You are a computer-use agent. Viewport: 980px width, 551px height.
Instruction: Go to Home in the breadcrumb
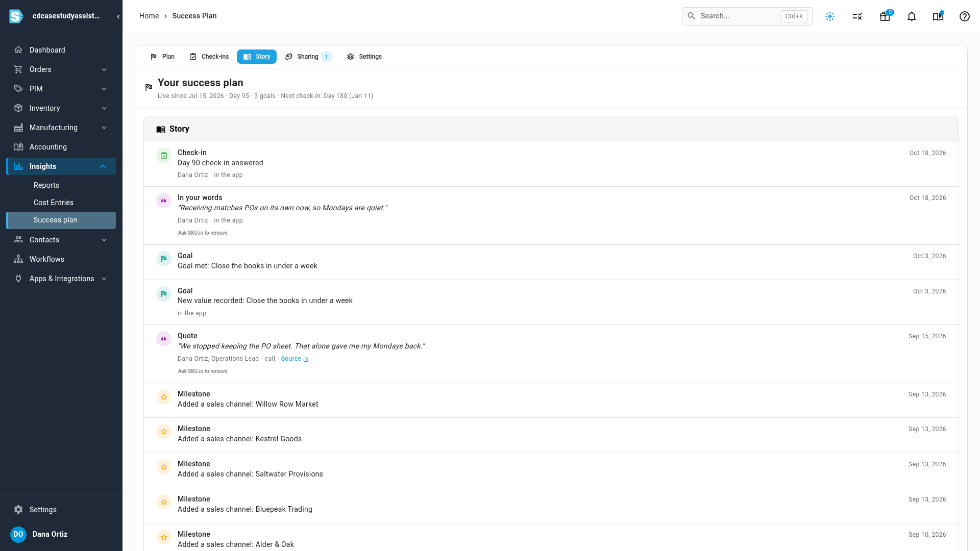pos(149,16)
